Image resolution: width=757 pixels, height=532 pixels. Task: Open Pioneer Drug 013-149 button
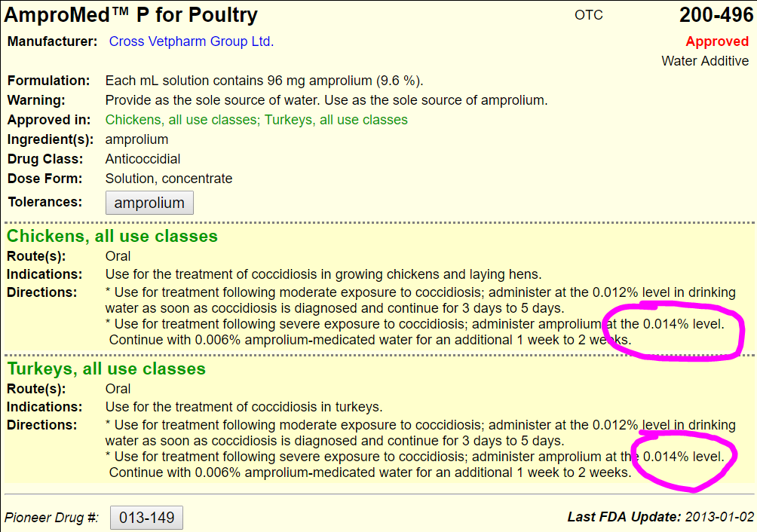coord(146,518)
